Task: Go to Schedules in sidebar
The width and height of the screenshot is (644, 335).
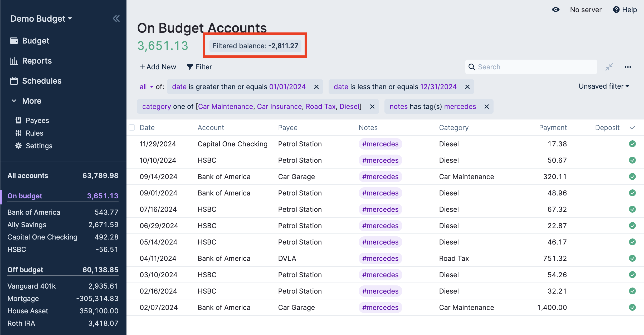Action: tap(41, 81)
